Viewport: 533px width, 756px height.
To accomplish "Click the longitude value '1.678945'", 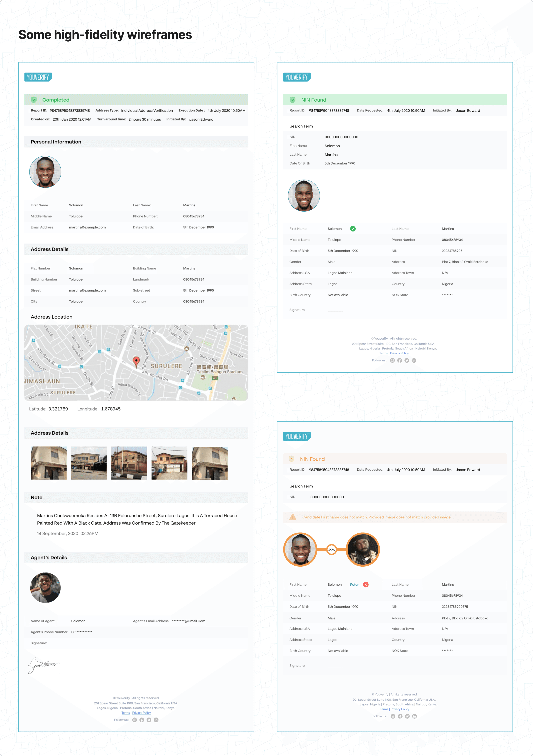I will [x=111, y=409].
